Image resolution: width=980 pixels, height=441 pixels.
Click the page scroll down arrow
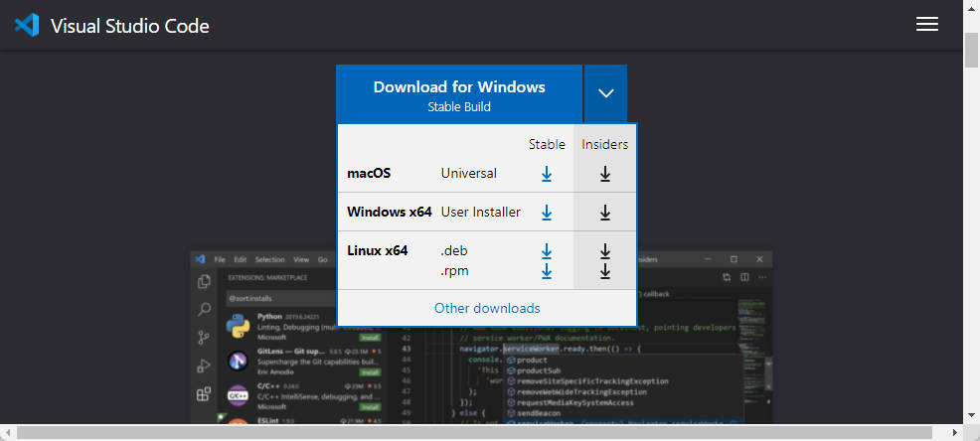click(971, 414)
